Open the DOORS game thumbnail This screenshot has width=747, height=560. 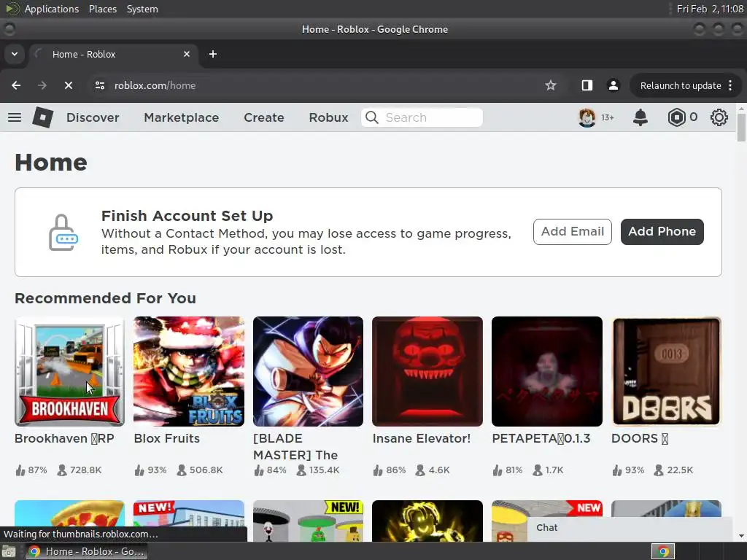666,371
